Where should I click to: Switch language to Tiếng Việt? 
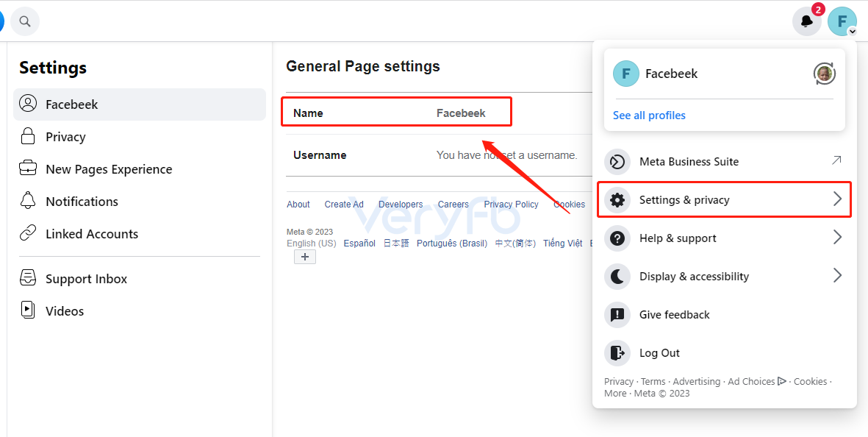(562, 244)
